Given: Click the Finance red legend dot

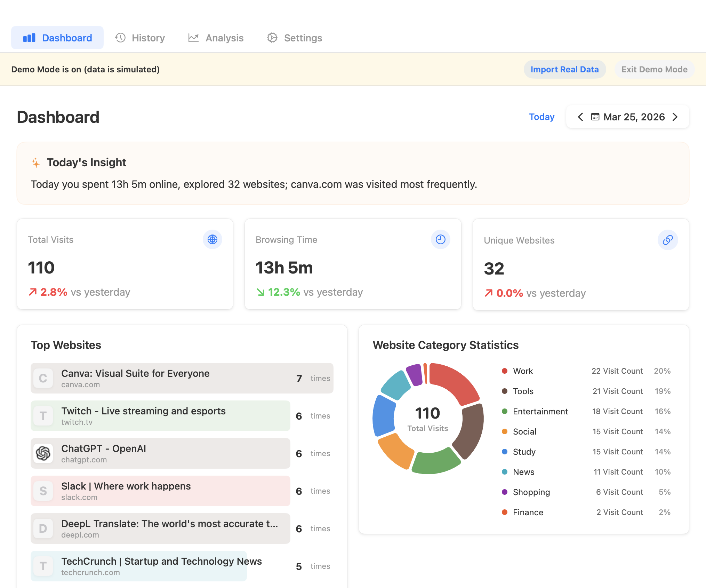Looking at the screenshot, I should click(505, 512).
